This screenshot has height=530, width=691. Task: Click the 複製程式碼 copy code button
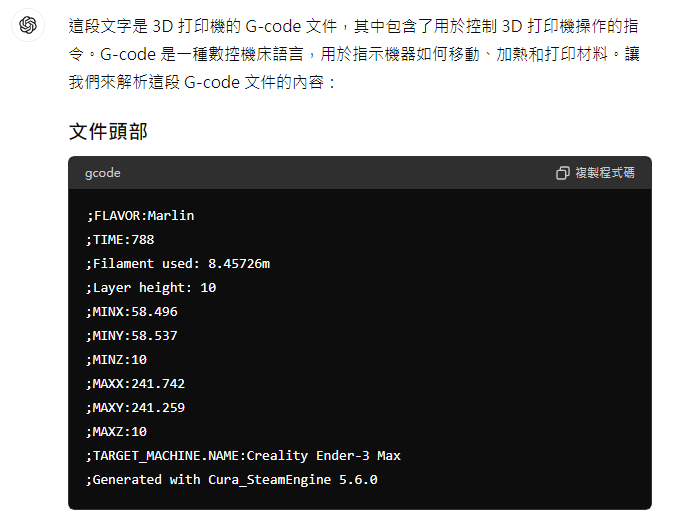(x=595, y=173)
